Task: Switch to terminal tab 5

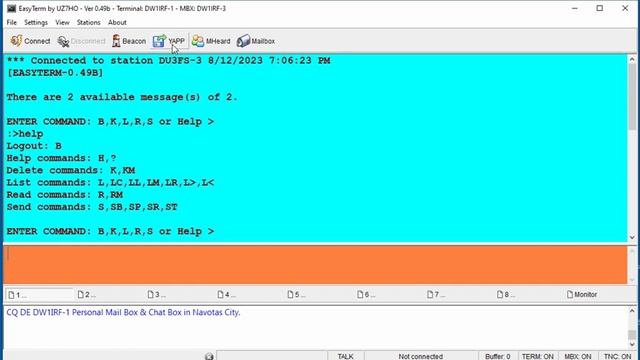Action: (296, 295)
